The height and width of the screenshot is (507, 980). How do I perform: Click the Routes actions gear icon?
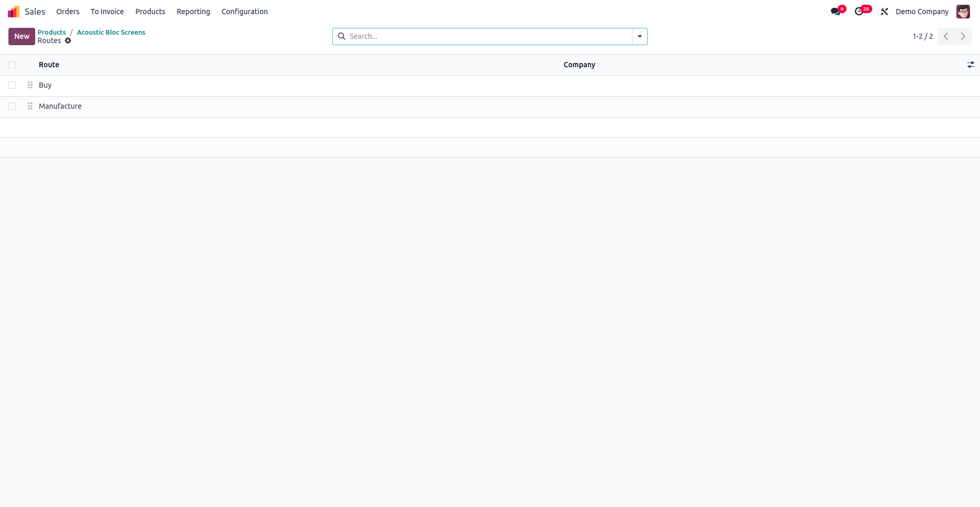pyautogui.click(x=68, y=40)
